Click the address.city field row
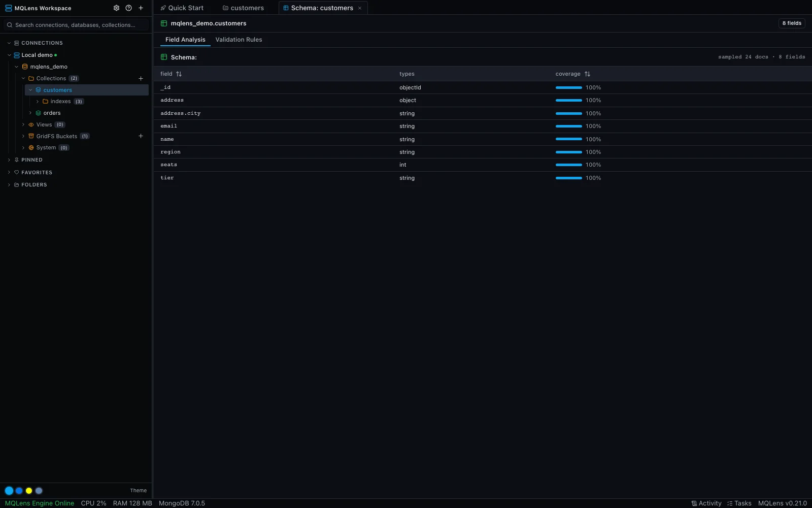 pos(483,113)
